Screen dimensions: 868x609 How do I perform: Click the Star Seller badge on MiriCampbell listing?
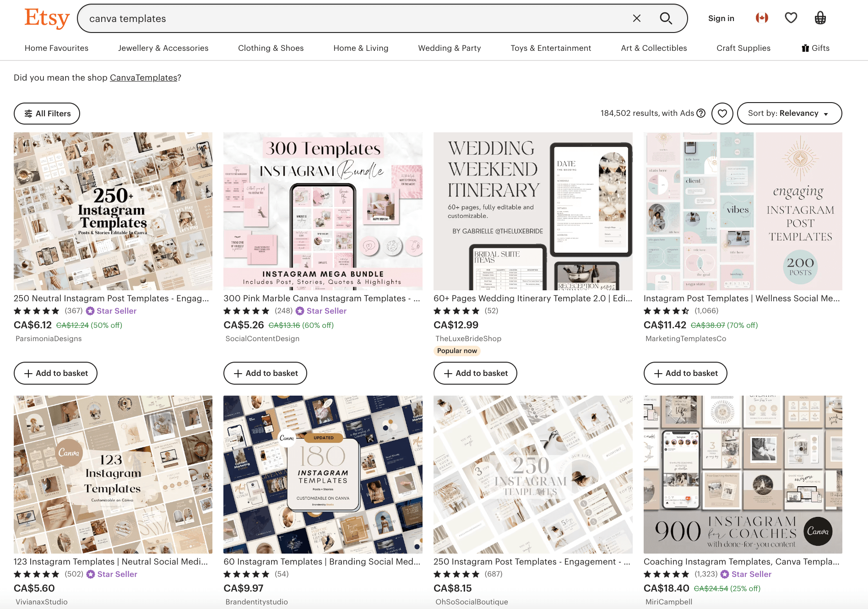746,574
